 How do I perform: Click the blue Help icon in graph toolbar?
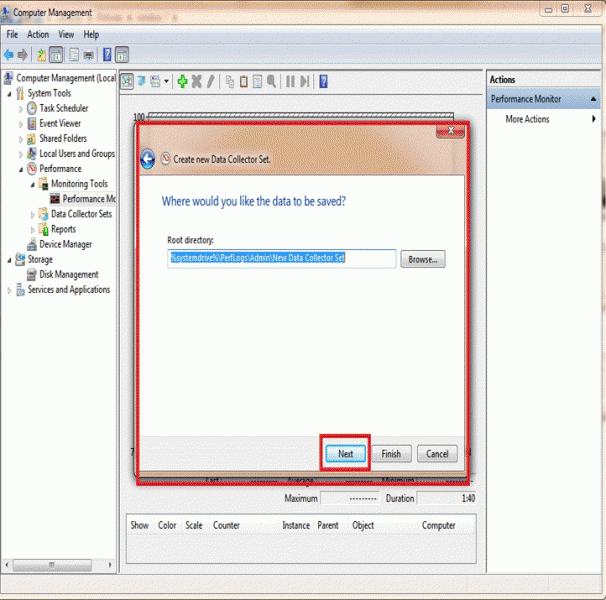coord(323,82)
